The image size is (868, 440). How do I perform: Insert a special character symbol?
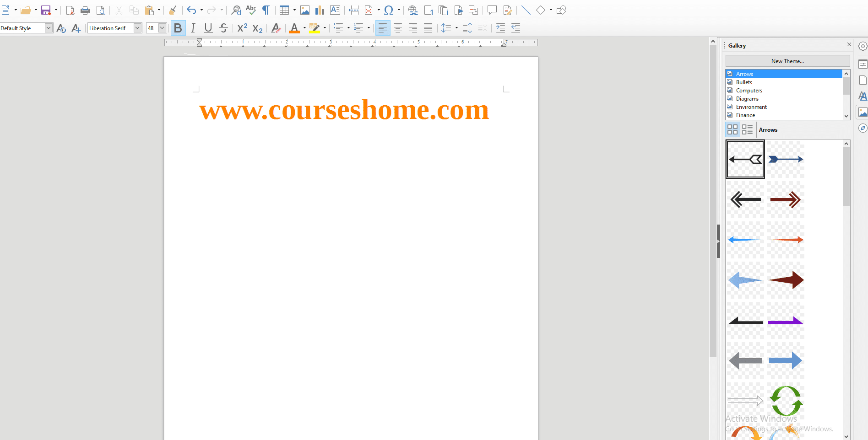[x=389, y=10]
